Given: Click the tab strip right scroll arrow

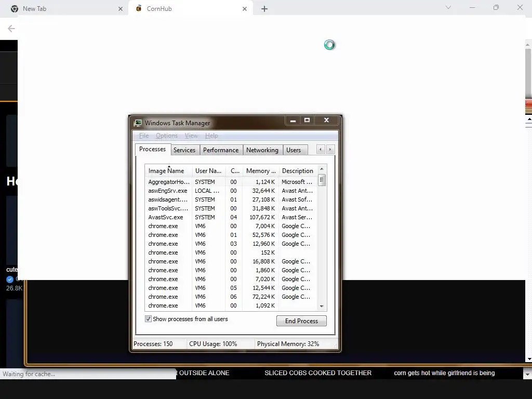Looking at the screenshot, I should pyautogui.click(x=330, y=149).
